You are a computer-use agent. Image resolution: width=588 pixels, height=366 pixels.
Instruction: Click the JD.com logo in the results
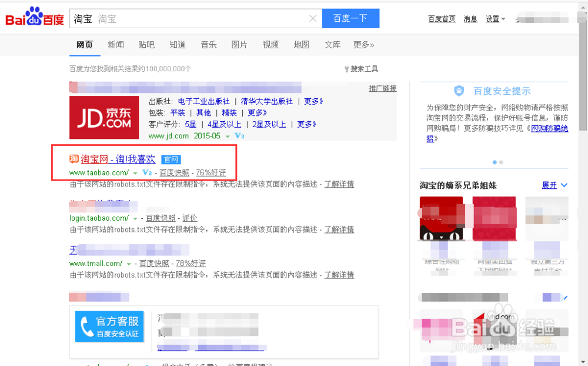point(104,117)
